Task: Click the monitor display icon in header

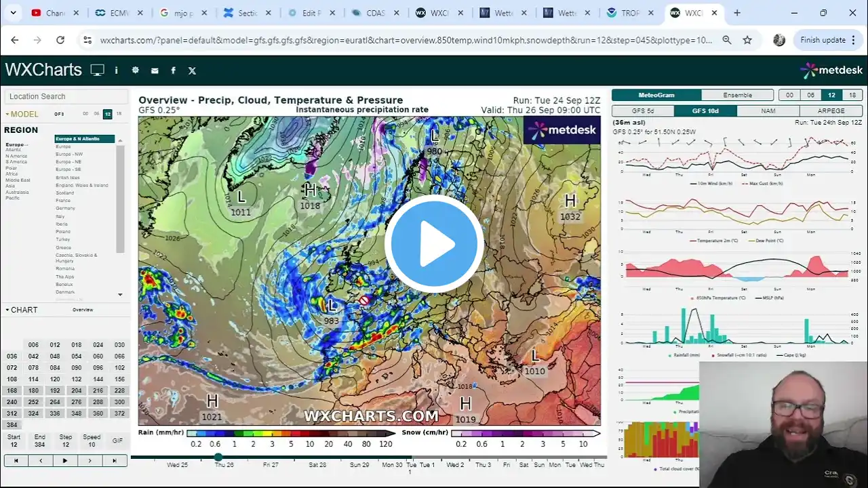Action: click(x=98, y=70)
